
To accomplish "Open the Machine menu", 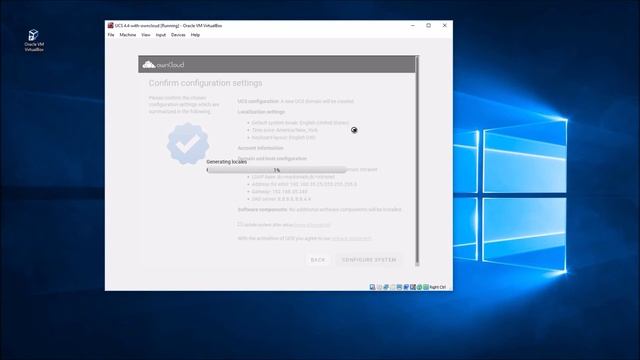I will pyautogui.click(x=128, y=35).
